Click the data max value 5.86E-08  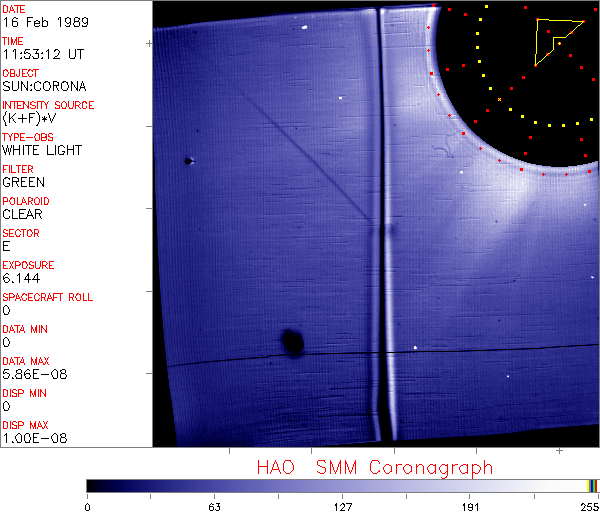35,374
